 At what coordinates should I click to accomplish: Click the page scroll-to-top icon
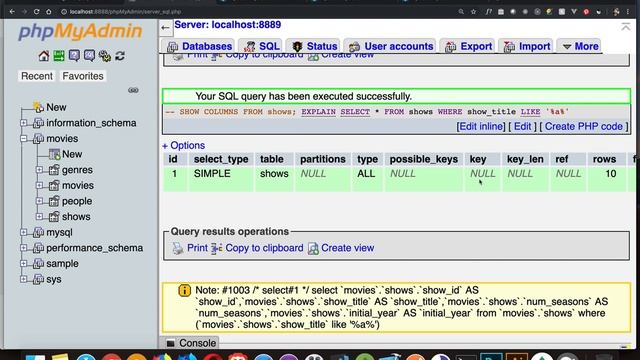coord(625,27)
